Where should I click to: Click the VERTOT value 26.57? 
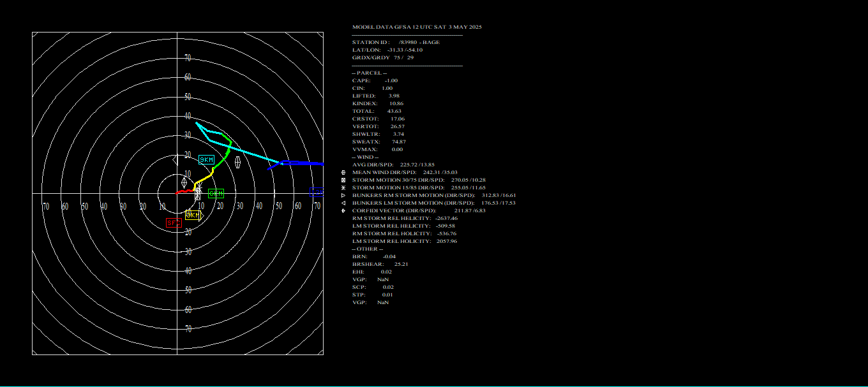click(398, 126)
